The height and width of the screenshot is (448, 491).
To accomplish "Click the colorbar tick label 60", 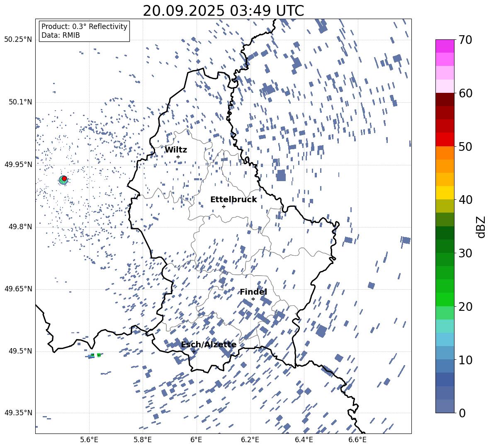I will (x=465, y=93).
